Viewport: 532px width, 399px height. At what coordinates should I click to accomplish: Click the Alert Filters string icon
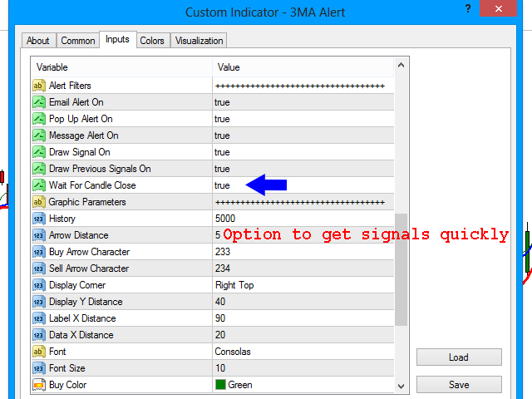pos(39,86)
